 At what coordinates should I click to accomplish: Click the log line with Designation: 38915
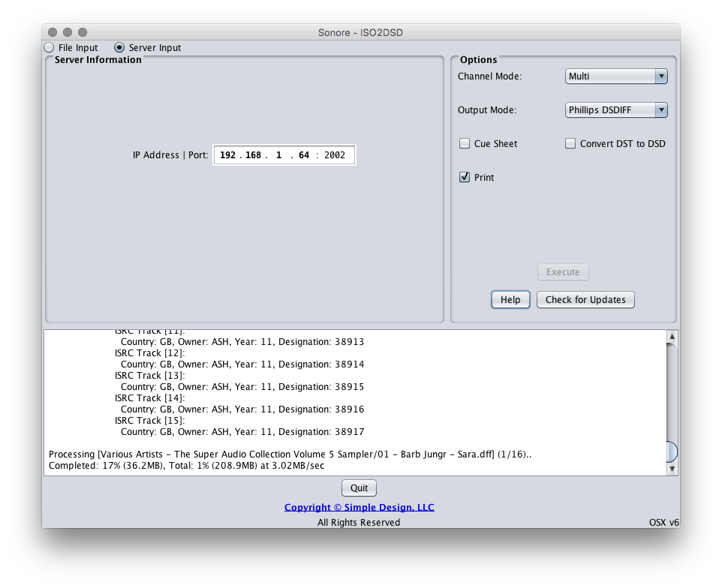(242, 387)
